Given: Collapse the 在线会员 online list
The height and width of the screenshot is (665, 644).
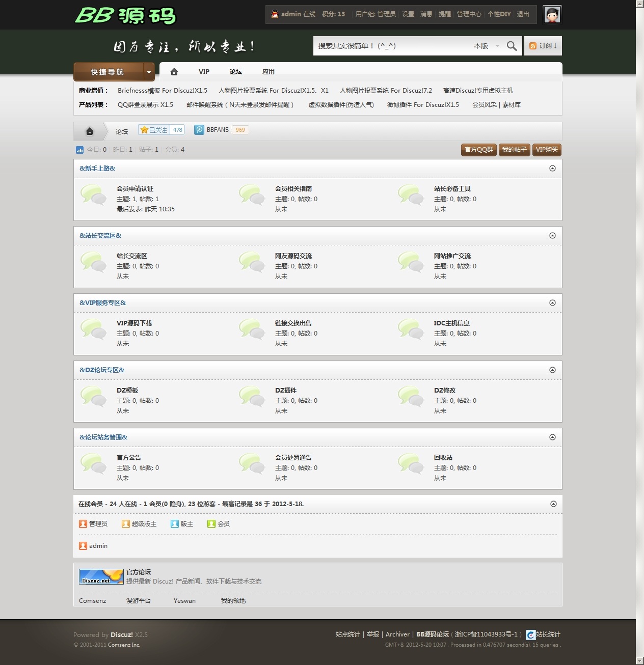Looking at the screenshot, I should click(554, 504).
